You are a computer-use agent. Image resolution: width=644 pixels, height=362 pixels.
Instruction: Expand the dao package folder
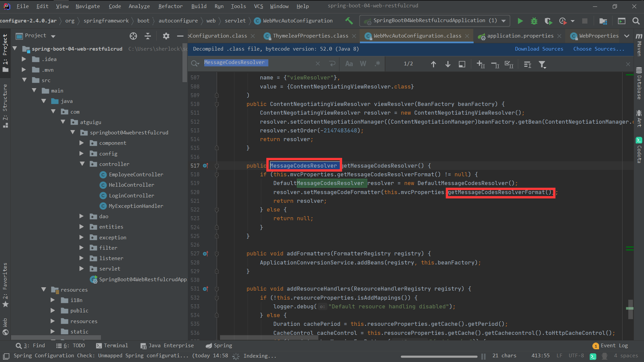click(x=82, y=217)
